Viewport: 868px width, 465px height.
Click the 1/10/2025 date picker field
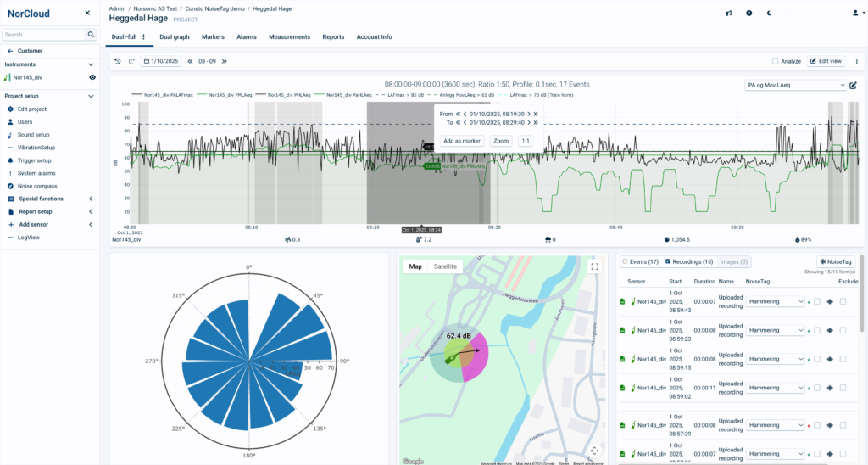click(x=161, y=61)
